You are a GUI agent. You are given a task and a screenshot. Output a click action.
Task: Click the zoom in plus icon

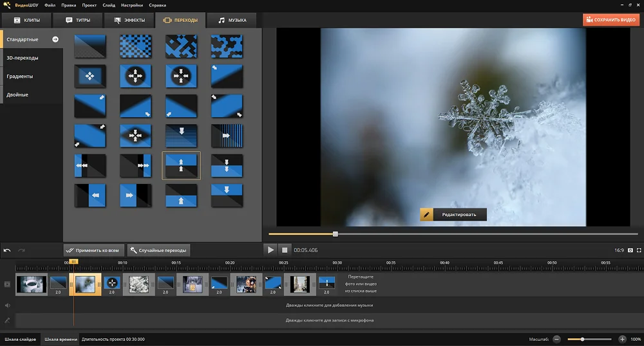(x=622, y=339)
